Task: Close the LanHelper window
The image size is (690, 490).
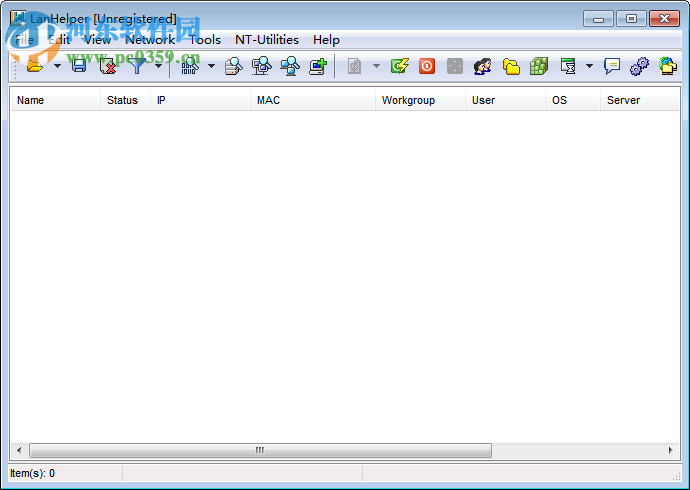Action: point(664,19)
